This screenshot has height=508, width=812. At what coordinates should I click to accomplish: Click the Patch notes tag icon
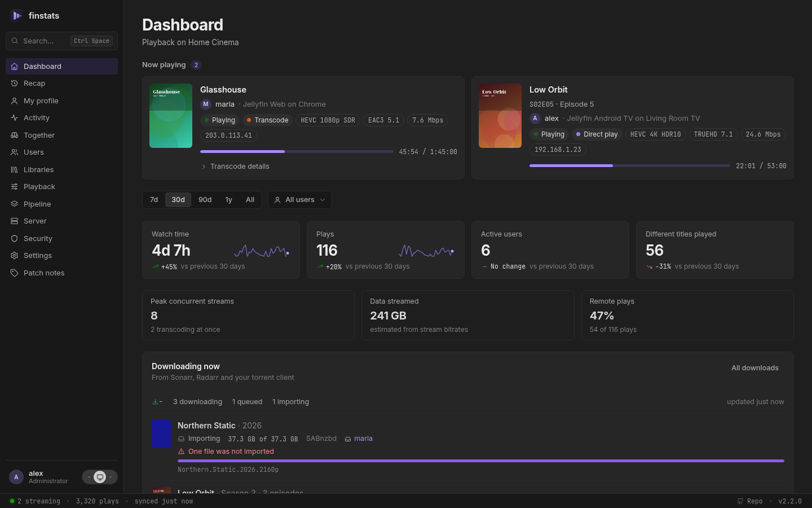coord(14,273)
